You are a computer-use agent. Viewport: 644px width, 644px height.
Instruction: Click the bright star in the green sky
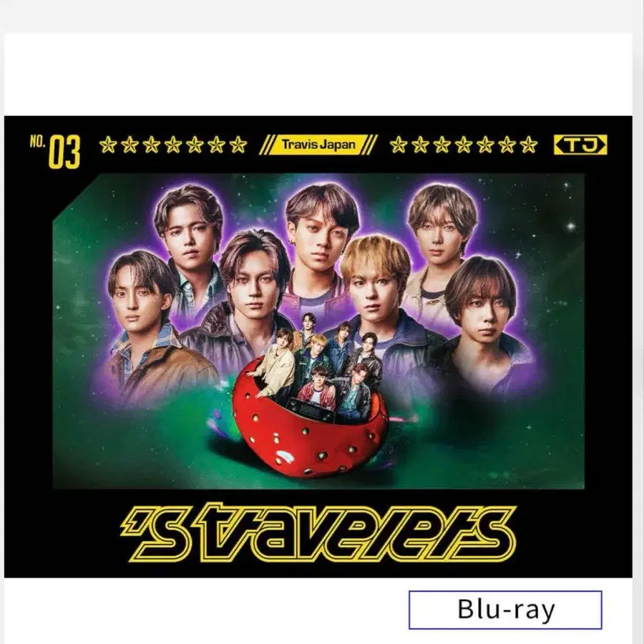point(571,227)
